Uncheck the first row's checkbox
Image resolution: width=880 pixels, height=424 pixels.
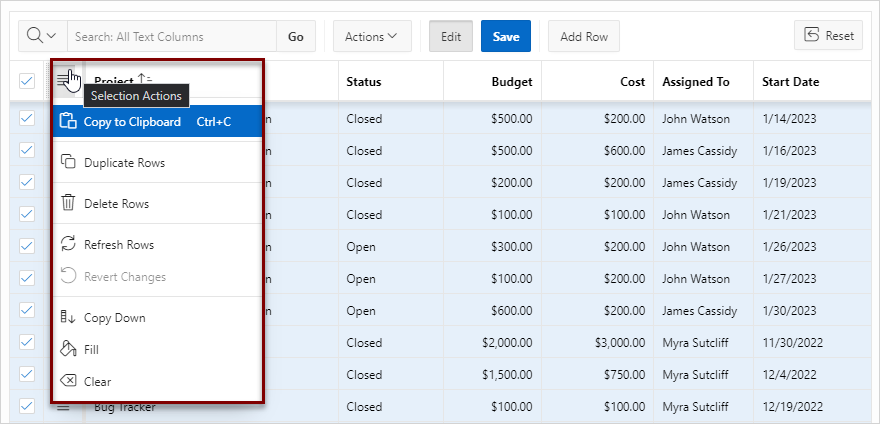(27, 118)
